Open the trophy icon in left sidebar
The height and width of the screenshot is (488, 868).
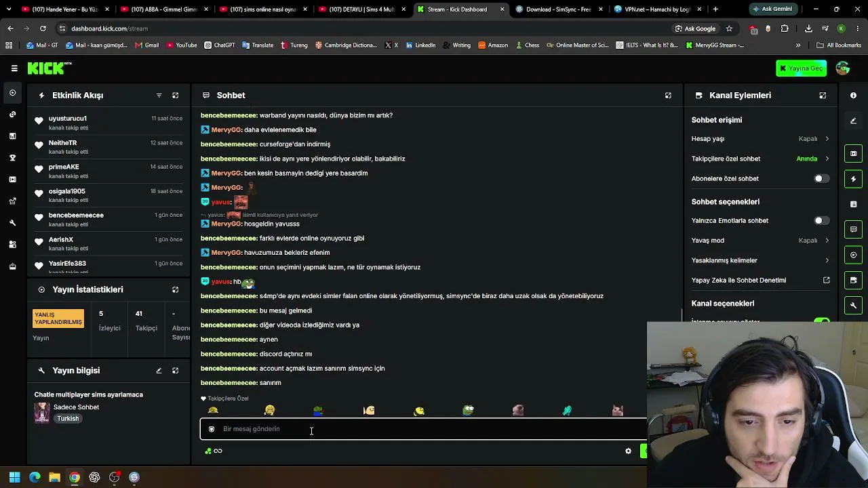13,158
